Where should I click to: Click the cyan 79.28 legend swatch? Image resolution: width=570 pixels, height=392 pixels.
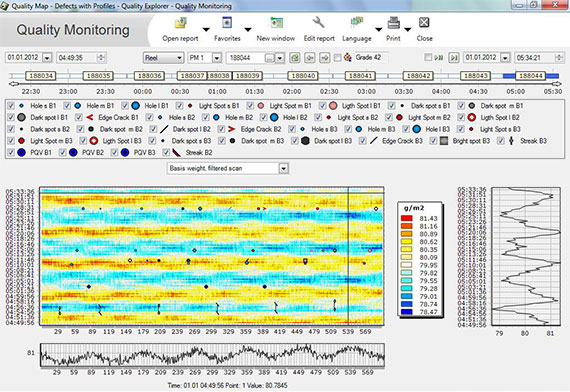pyautogui.click(x=406, y=288)
